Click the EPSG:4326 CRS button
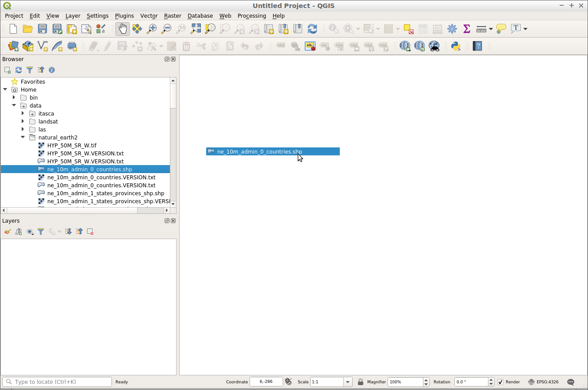The width and height of the screenshot is (588, 390). pyautogui.click(x=543, y=382)
